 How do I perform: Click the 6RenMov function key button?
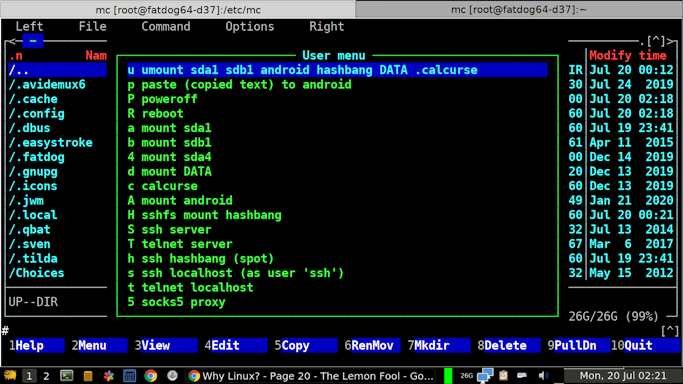pos(372,346)
